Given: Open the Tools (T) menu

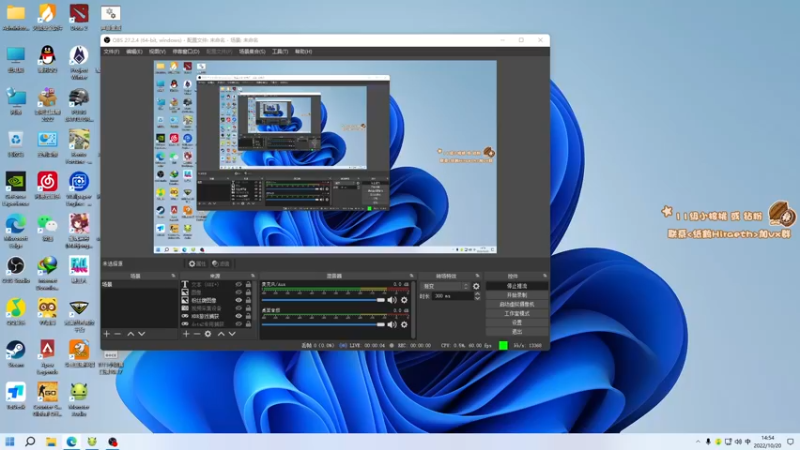Looking at the screenshot, I should point(280,52).
